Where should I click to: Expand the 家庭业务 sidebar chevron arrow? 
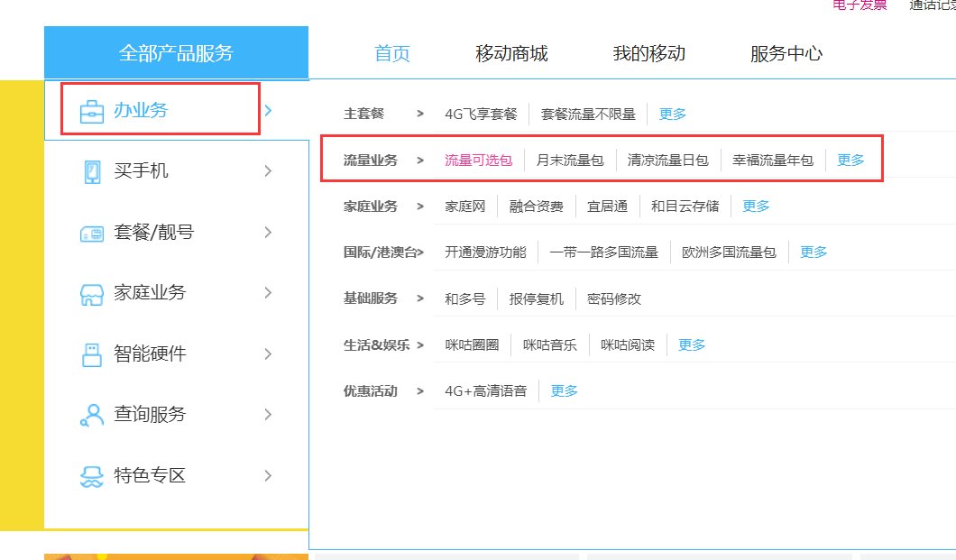[268, 292]
